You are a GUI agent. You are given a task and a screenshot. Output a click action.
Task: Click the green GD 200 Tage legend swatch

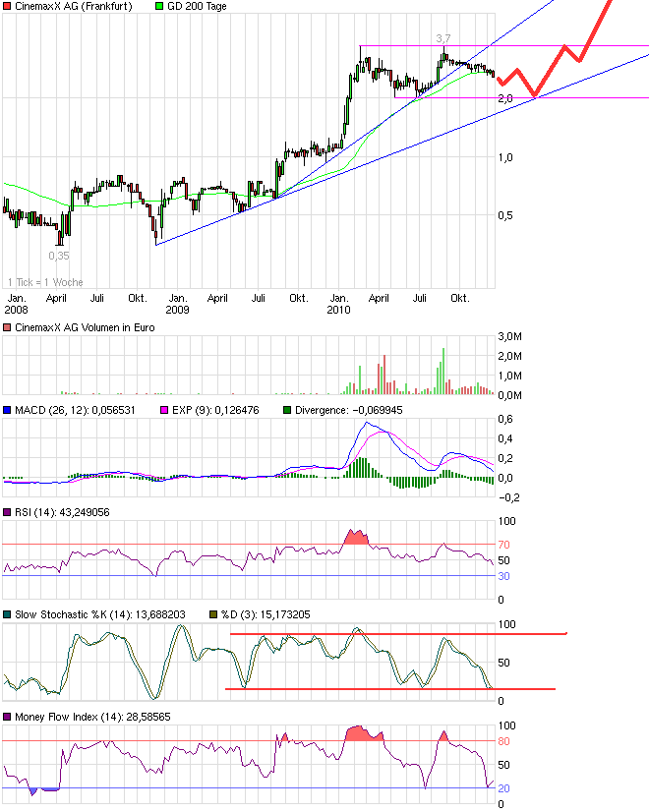click(162, 7)
